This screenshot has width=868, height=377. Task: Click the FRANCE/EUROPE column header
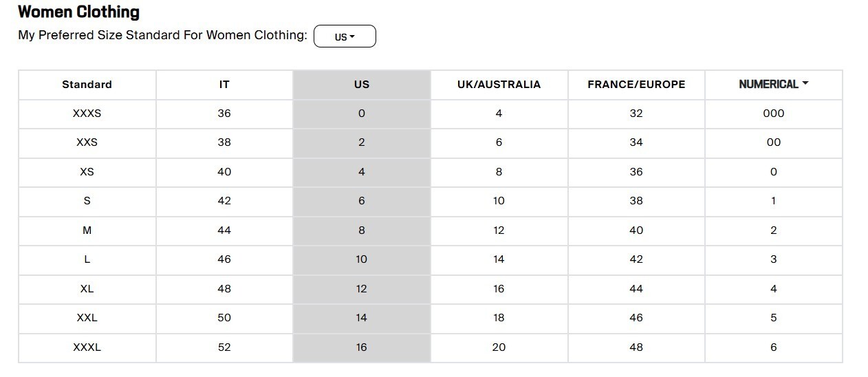[x=636, y=85]
